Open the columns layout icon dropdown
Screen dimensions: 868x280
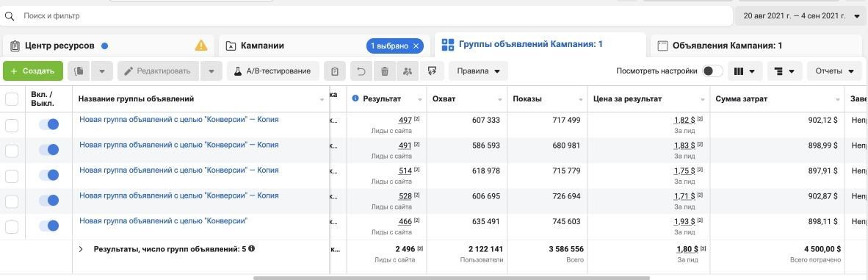click(745, 71)
